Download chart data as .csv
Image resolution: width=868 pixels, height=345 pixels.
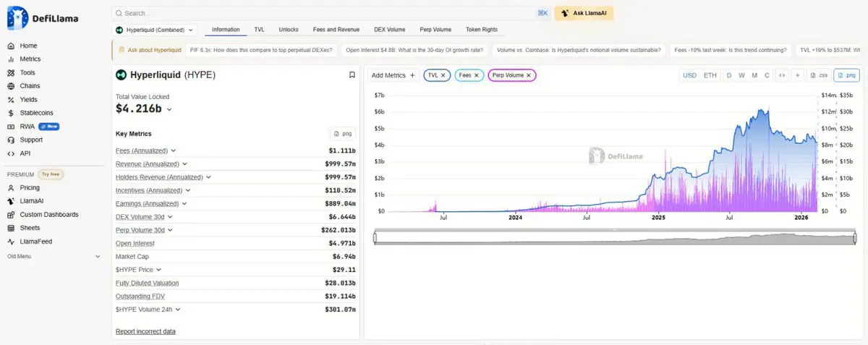click(x=820, y=75)
